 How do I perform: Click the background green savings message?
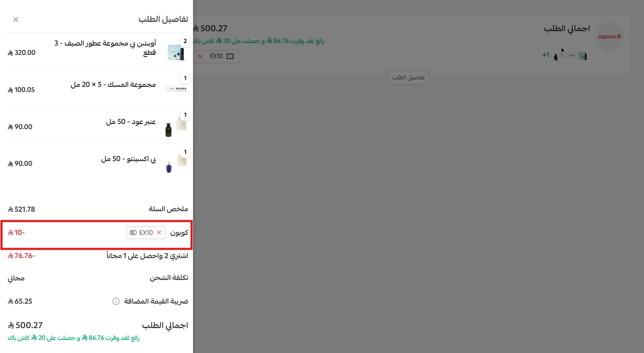(x=258, y=41)
